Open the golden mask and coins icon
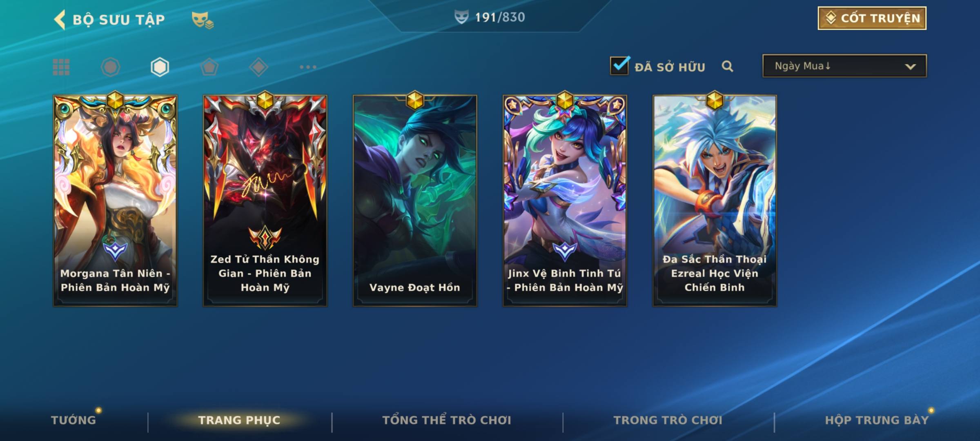Screen dimensions: 980x441 point(203,20)
